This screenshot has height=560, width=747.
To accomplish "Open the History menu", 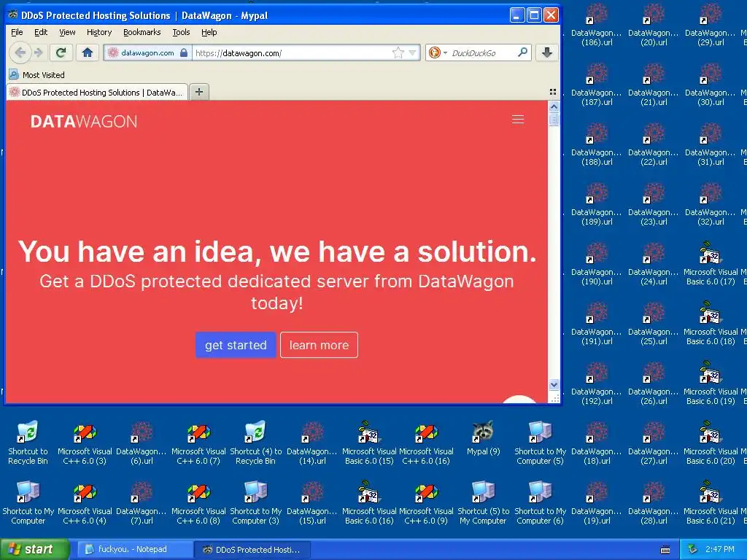I will [x=99, y=32].
